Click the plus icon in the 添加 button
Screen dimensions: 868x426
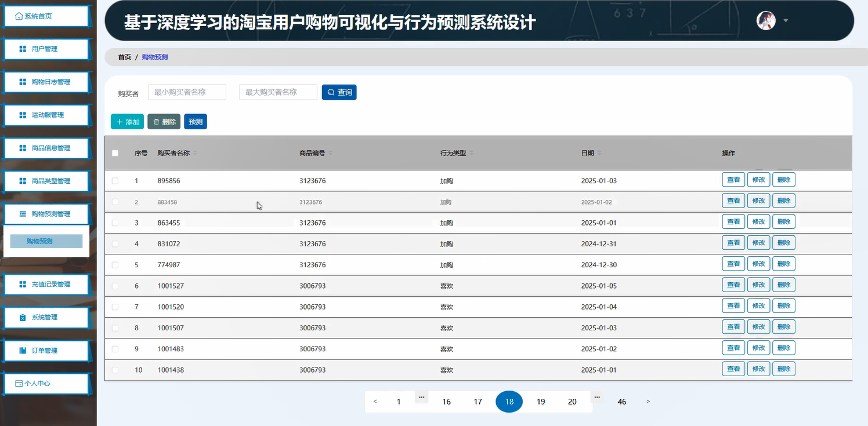coord(120,122)
